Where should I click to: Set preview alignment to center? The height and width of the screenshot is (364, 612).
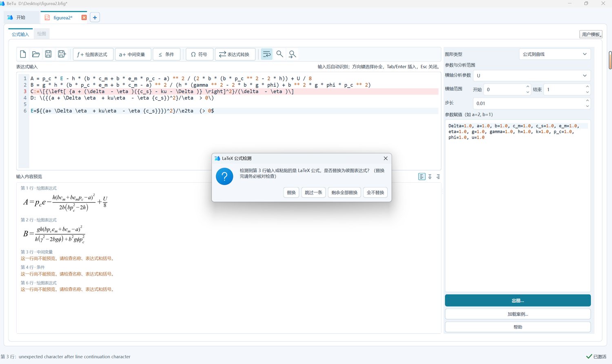pos(430,176)
